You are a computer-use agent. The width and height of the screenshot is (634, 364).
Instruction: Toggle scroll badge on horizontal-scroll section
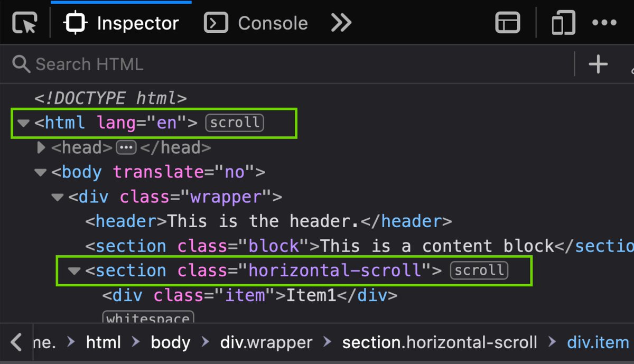coord(479,270)
